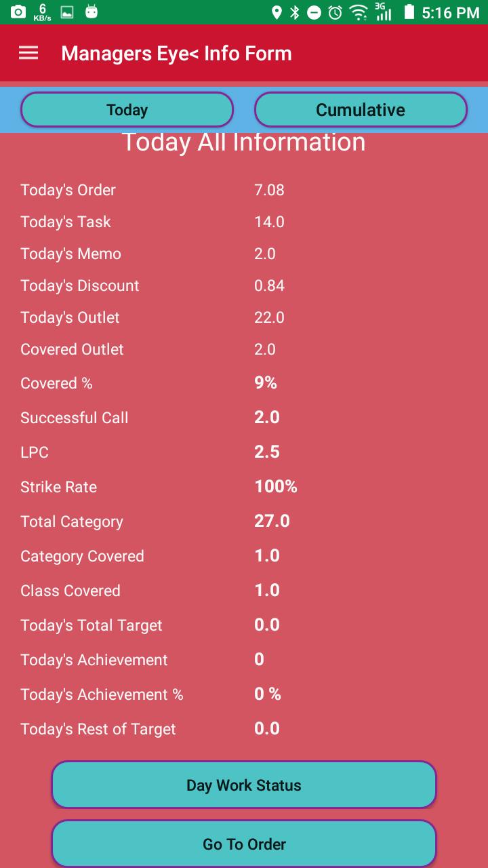Screen dimensions: 488x868
Task: Tap the alarm clock status icon
Action: [335, 12]
